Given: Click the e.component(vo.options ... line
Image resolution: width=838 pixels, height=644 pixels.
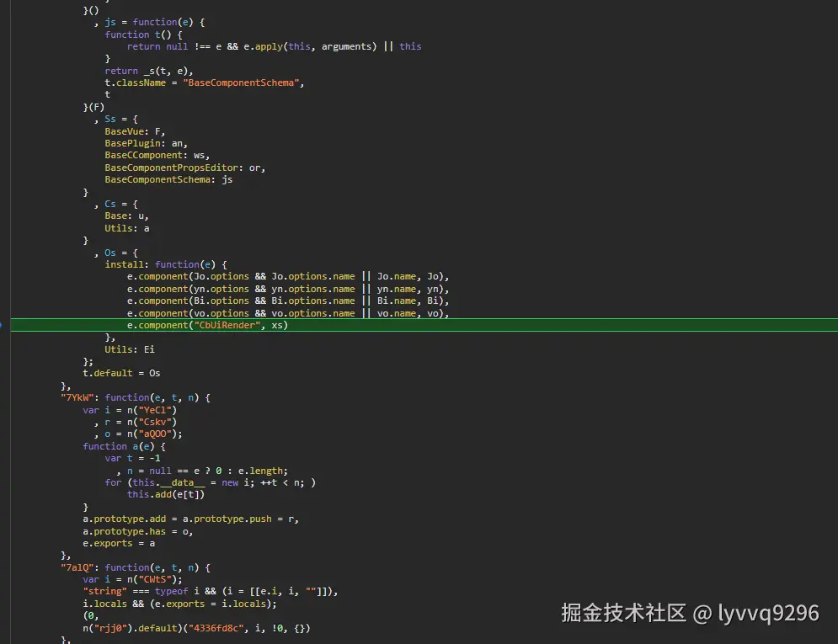Looking at the screenshot, I should pos(288,313).
